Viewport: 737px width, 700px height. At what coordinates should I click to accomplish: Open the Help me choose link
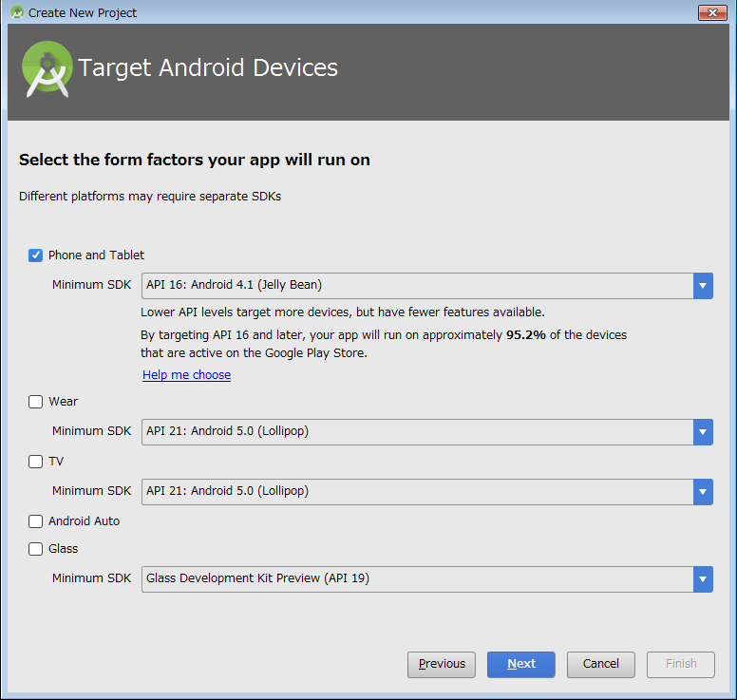pos(186,375)
